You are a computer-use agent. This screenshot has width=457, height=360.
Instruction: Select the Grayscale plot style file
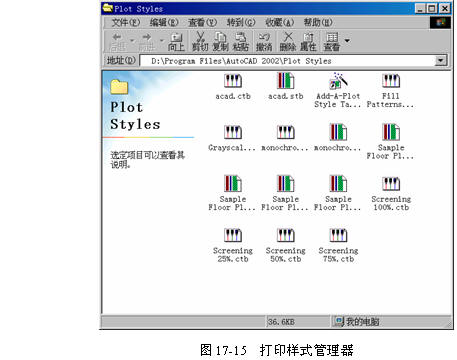coord(232,138)
